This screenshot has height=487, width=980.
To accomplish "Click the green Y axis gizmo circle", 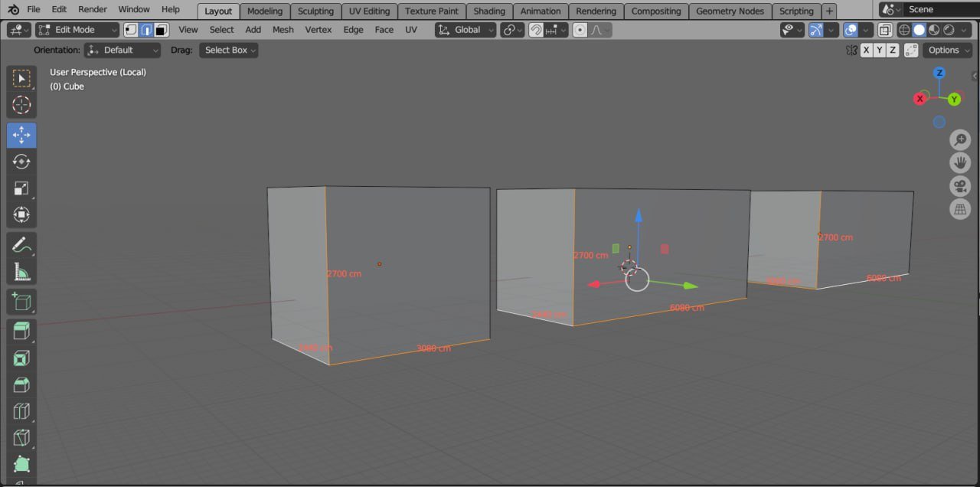I will (x=955, y=100).
